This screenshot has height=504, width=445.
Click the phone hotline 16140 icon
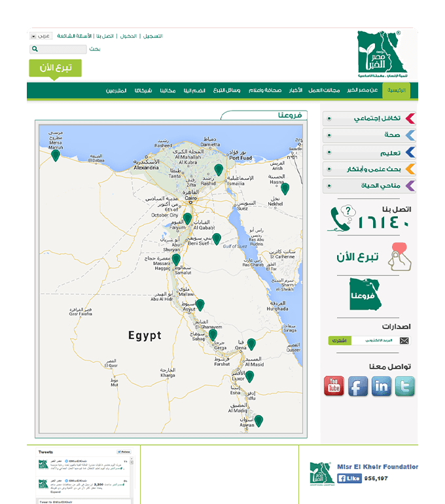pos(342,219)
